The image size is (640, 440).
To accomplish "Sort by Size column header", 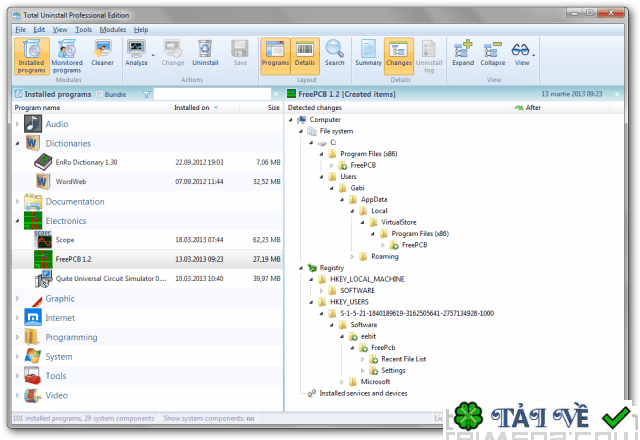I will [260, 108].
